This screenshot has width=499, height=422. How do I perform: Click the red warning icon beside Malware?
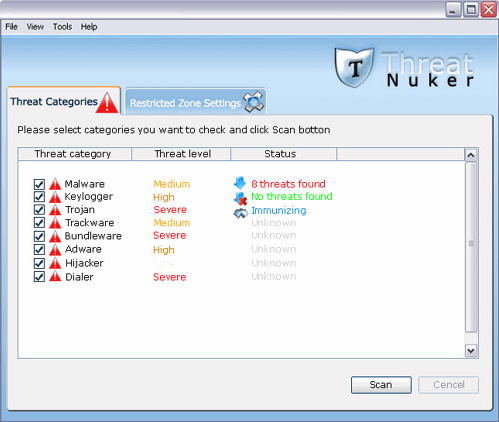[55, 184]
